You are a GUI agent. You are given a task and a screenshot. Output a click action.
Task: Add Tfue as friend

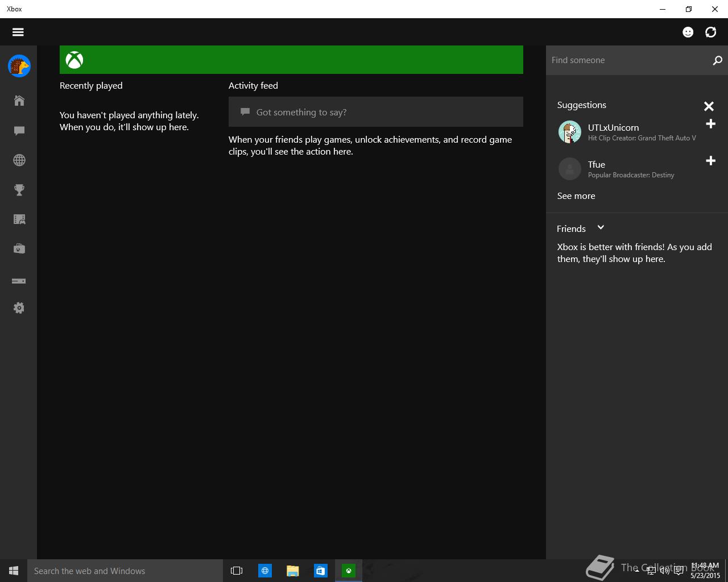(x=710, y=161)
